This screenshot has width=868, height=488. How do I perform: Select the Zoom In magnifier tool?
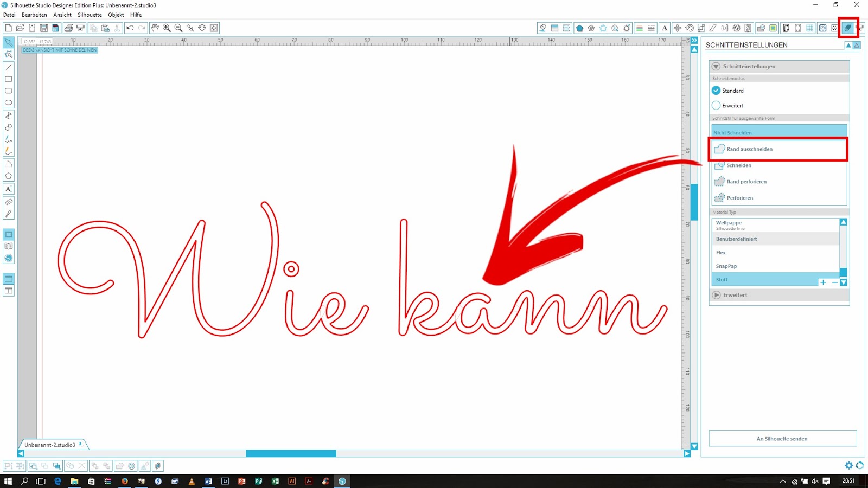click(x=167, y=28)
